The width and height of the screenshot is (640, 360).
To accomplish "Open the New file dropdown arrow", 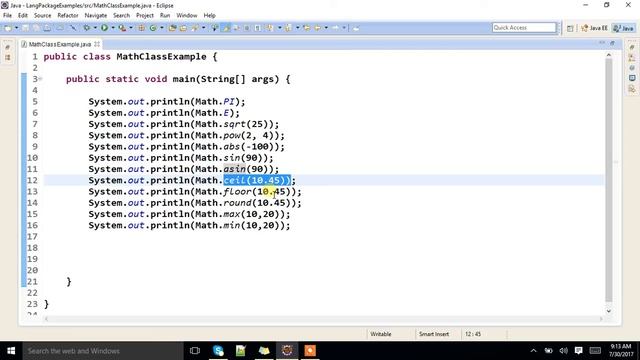I will pos(16,28).
